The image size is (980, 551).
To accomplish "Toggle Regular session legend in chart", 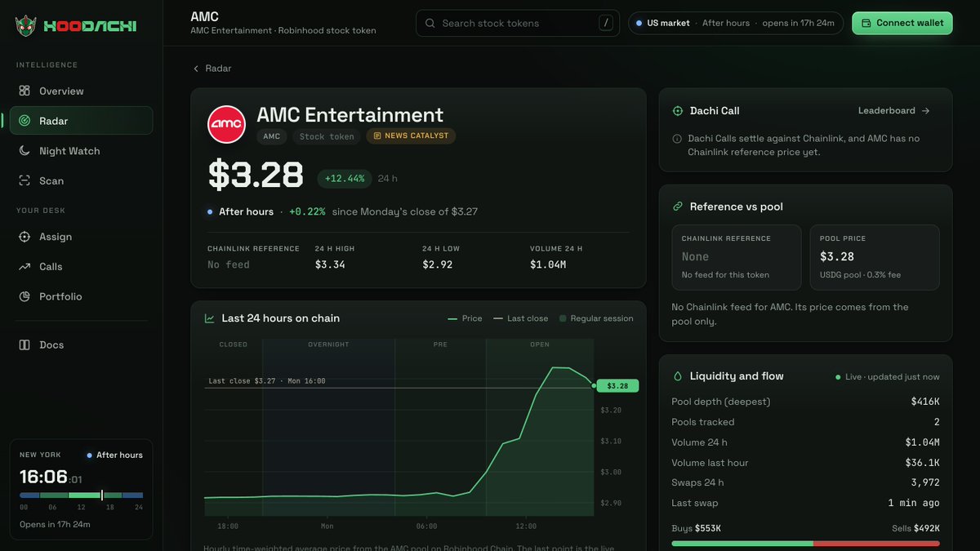I will coord(596,318).
